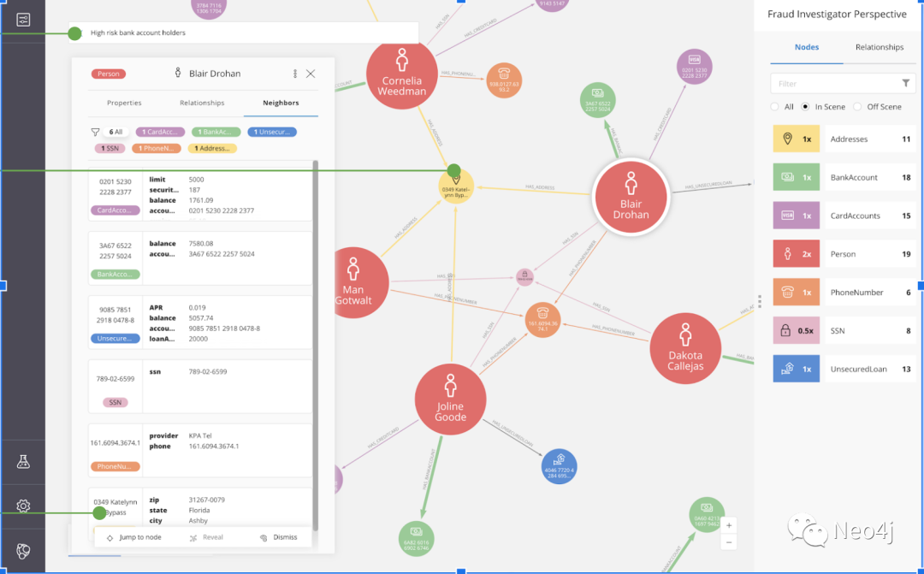Select the 789-02-6599 SSN neighbor card
The width and height of the screenshot is (924, 574).
pos(199,387)
